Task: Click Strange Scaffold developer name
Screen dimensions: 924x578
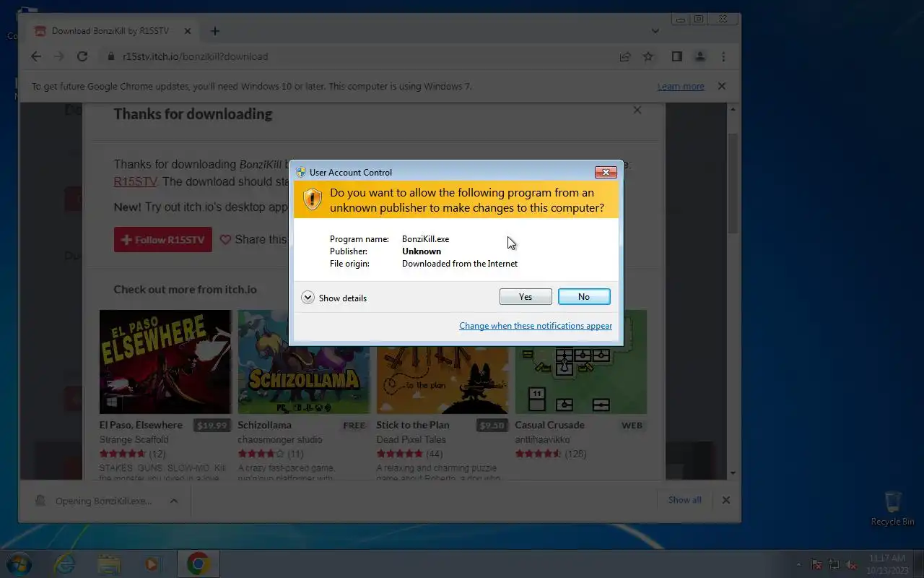Action: tap(134, 439)
